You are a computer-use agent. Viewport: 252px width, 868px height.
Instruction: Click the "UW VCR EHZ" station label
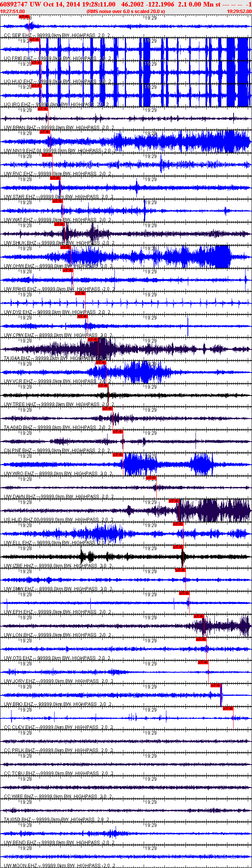coord(19,381)
